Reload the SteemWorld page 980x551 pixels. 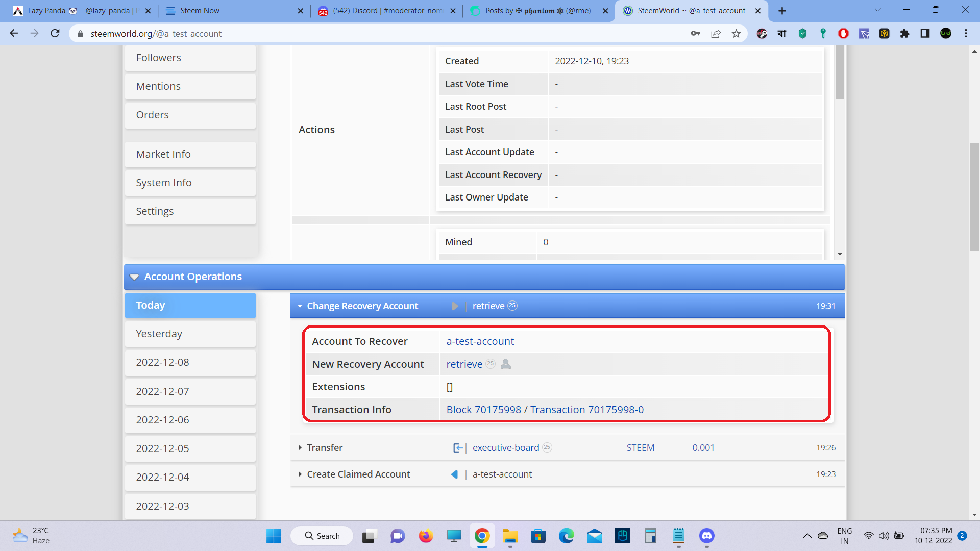(x=55, y=34)
